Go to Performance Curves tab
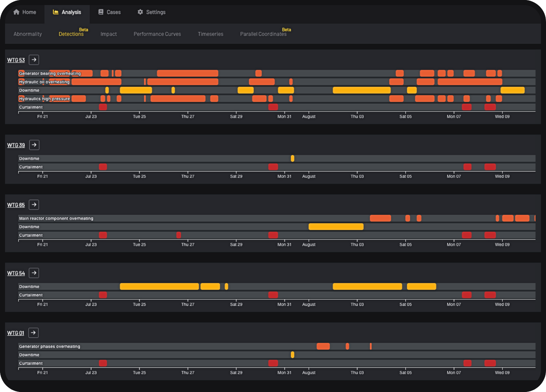Image resolution: width=546 pixels, height=392 pixels. pyautogui.click(x=157, y=34)
